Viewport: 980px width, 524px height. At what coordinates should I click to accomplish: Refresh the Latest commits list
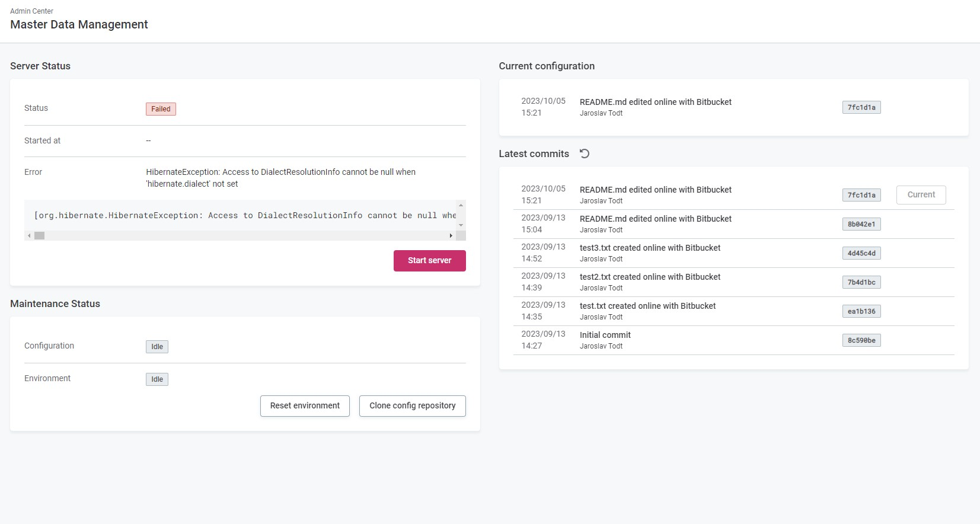[585, 154]
